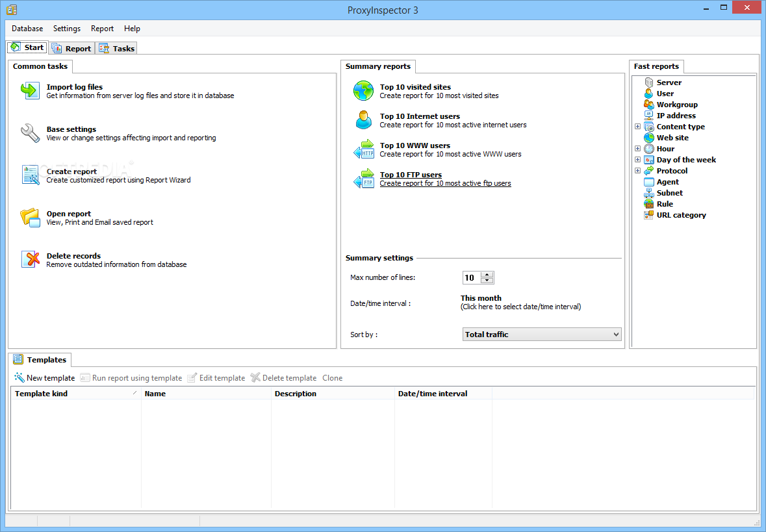Click Edit template toolbar button
This screenshot has width=766, height=532.
tap(216, 377)
